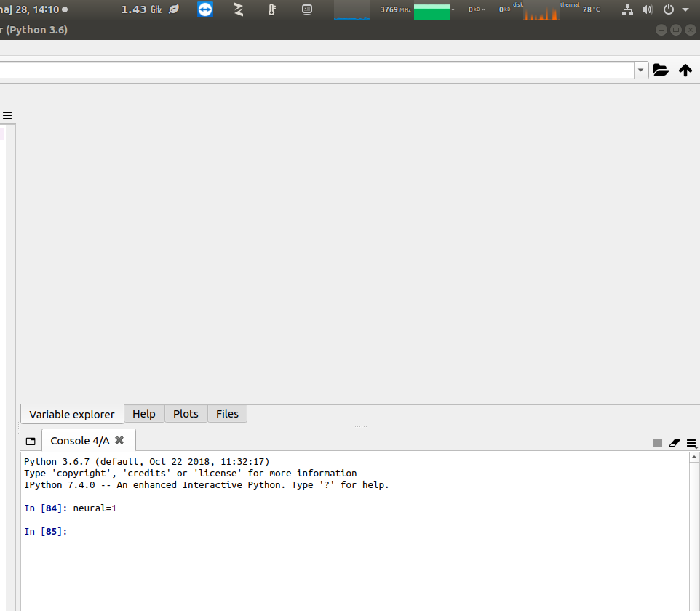
Task: Switch to the Variable explorer tab
Action: pyautogui.click(x=71, y=414)
